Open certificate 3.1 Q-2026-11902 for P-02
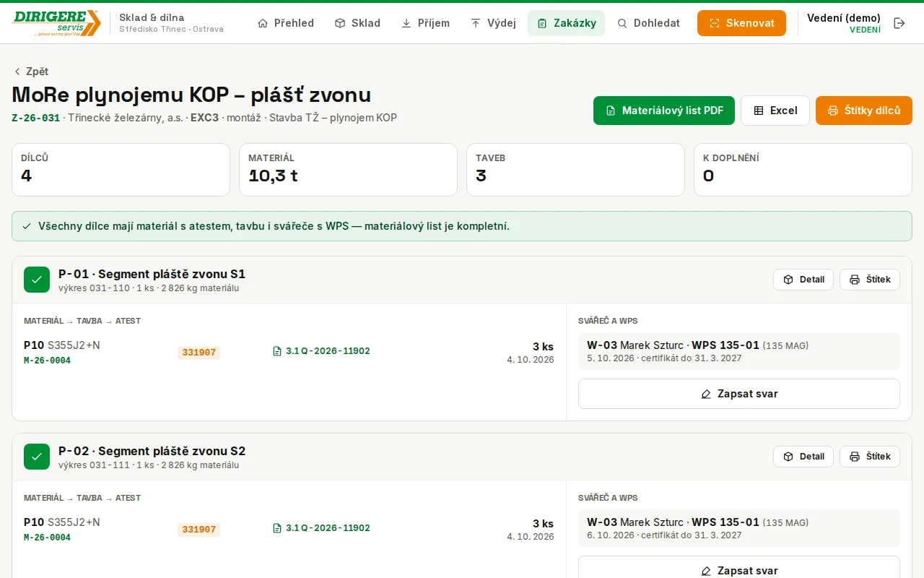 pos(321,528)
